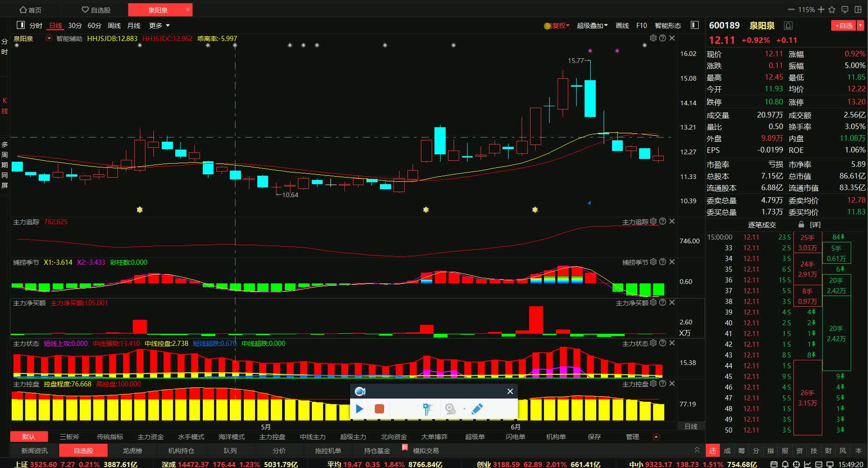Close the 捕捞季节 indicator pane
The height and width of the screenshot is (468, 868).
672,262
